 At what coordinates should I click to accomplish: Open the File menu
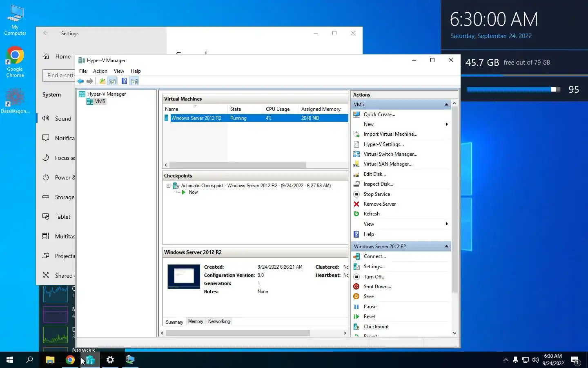point(83,71)
